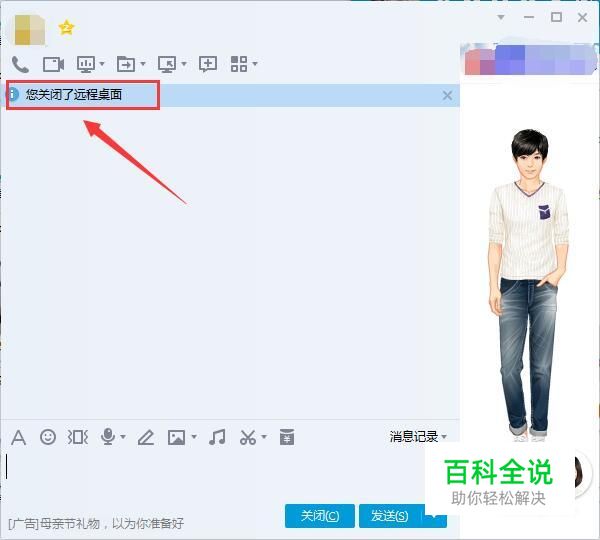Click the send file folder icon

(126, 64)
